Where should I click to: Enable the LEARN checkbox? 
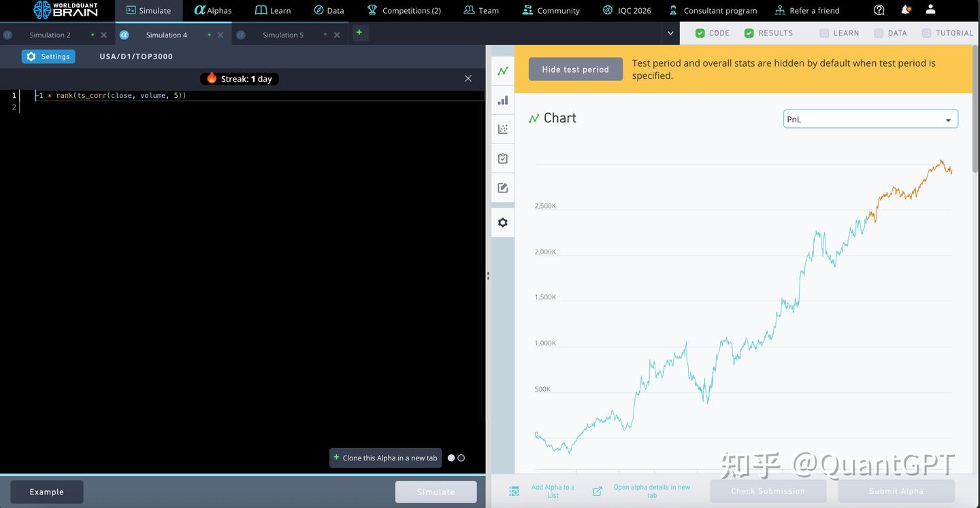tap(824, 33)
